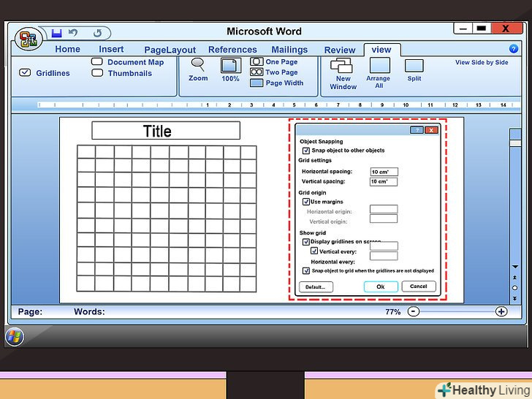Click scroll down arrow on scrollbar
The height and width of the screenshot is (399, 532).
click(x=514, y=267)
